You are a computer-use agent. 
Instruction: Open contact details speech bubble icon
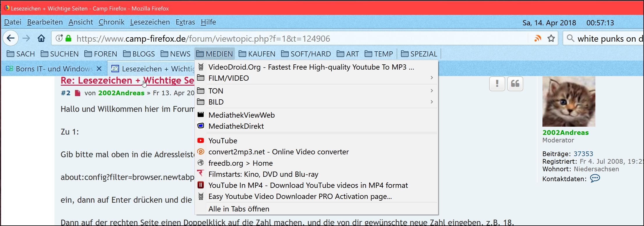click(x=595, y=178)
